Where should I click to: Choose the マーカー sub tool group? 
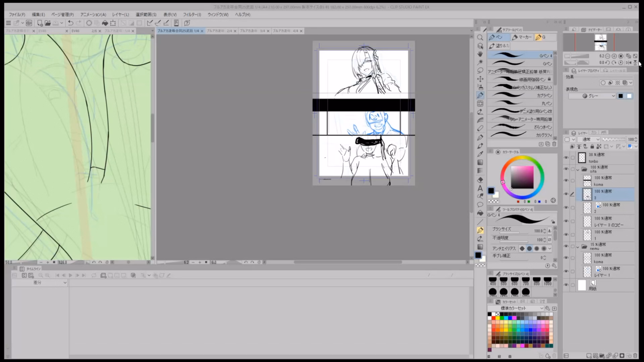coord(522,37)
